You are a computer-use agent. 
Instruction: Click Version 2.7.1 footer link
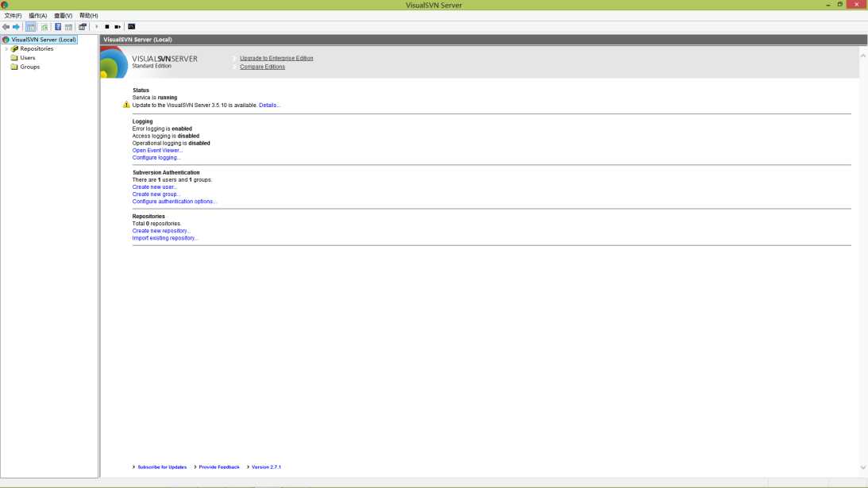click(266, 467)
